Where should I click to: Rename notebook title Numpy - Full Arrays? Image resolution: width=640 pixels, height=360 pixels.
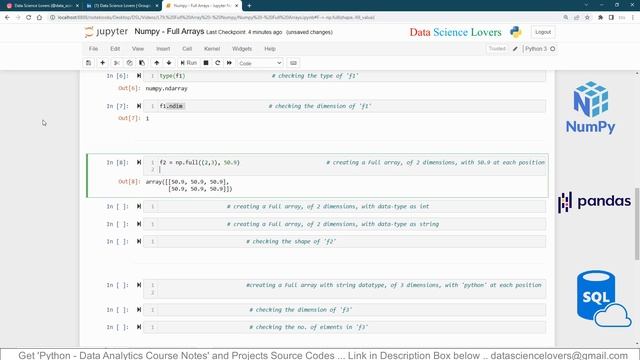169,31
